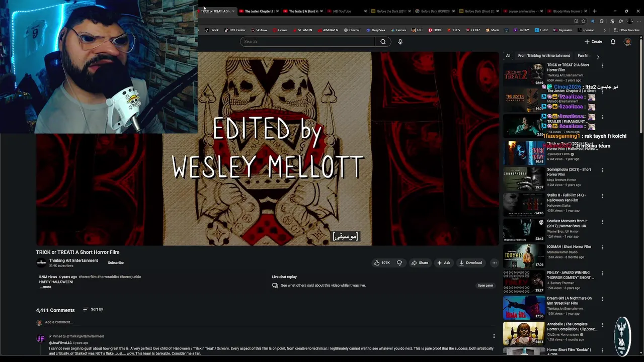This screenshot has height=362, width=644.
Task: Open options for JowFilmsLLC pinned comment
Action: coord(494,336)
